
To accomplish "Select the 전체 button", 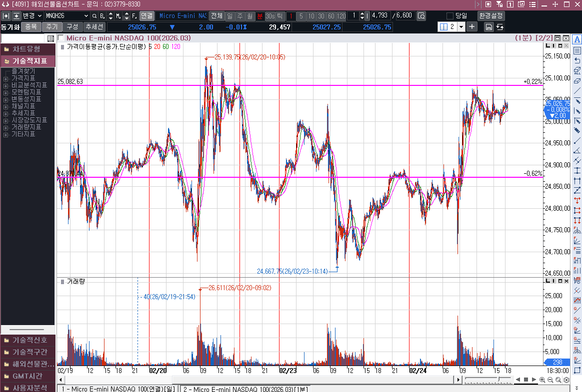I will (216, 16).
